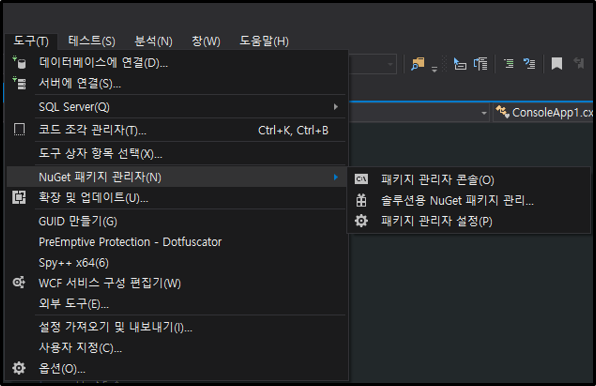Click the code snippet manager icon
The width and height of the screenshot is (596, 386).
[x=19, y=130]
